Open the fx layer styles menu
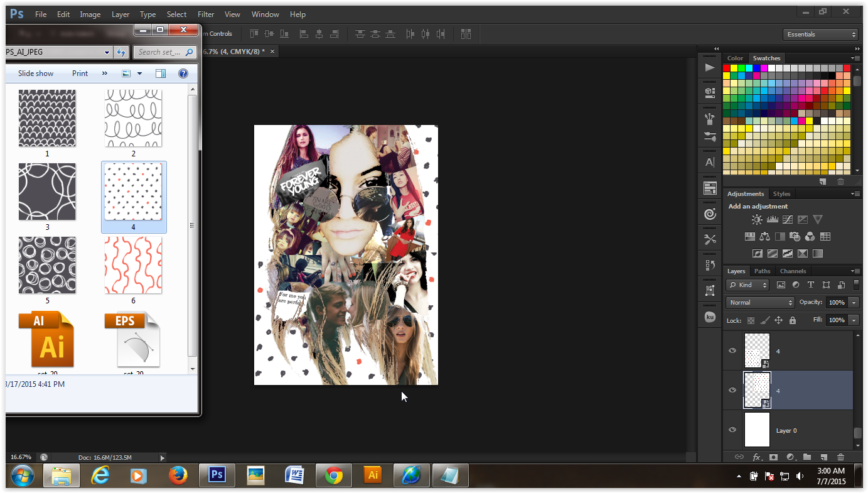 [x=758, y=457]
